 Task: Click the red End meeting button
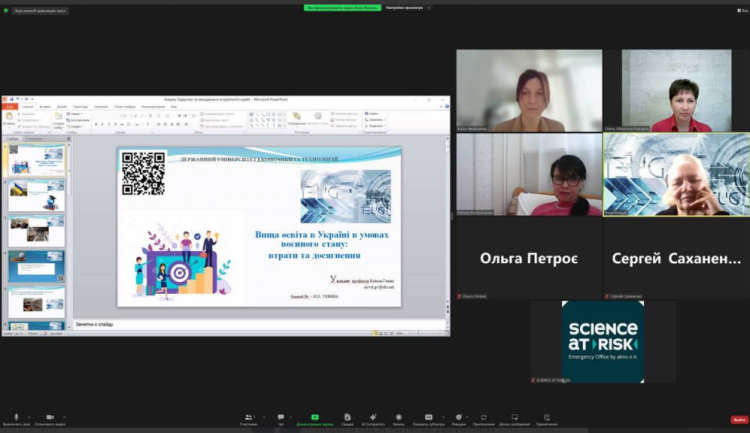click(x=738, y=419)
